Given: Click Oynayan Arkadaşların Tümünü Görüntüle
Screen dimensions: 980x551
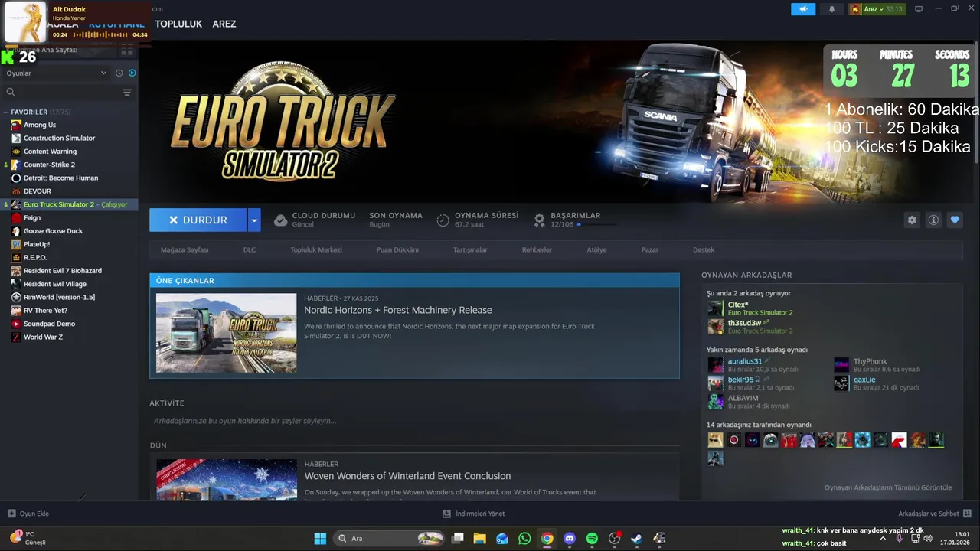Looking at the screenshot, I should tap(888, 487).
